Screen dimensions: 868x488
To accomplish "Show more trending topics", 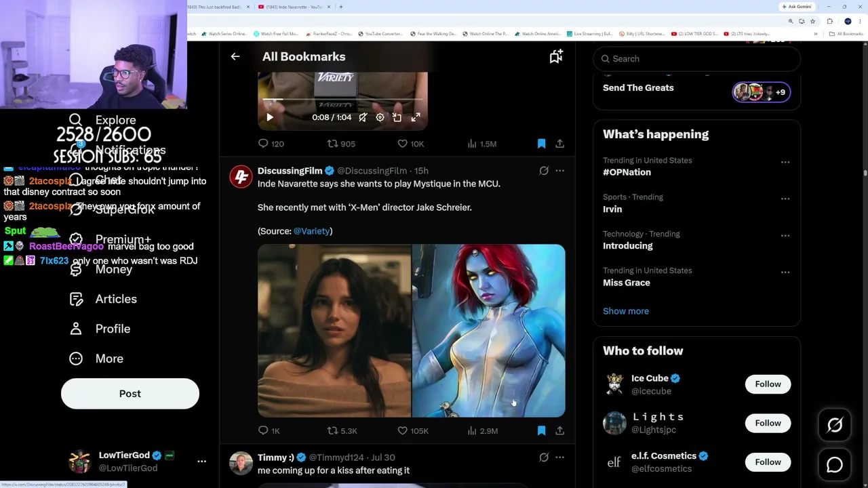I will point(626,311).
